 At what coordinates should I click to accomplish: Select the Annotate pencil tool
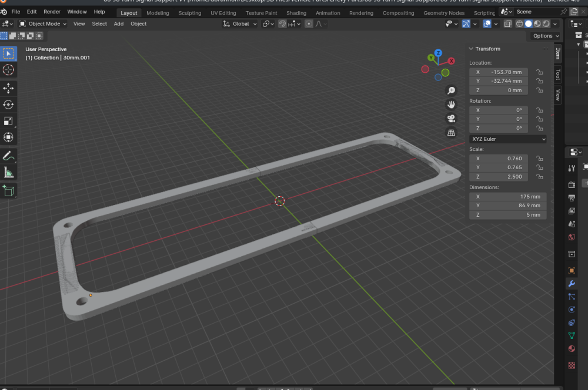click(x=8, y=156)
